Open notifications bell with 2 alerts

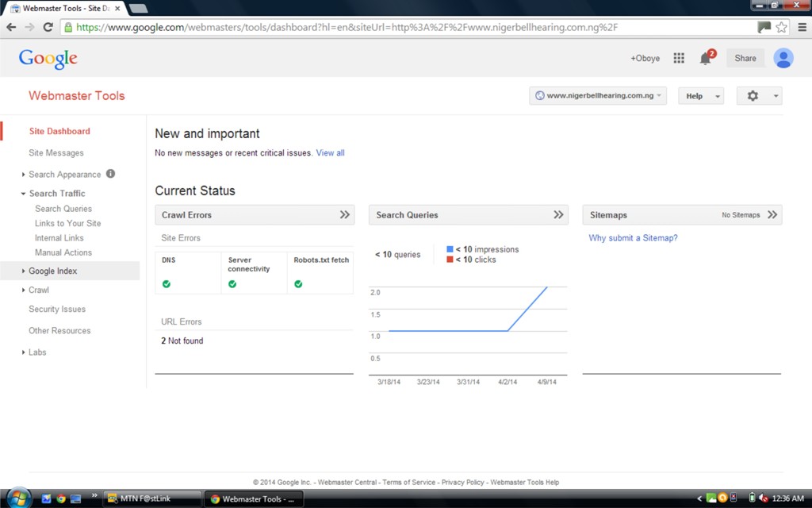point(706,58)
